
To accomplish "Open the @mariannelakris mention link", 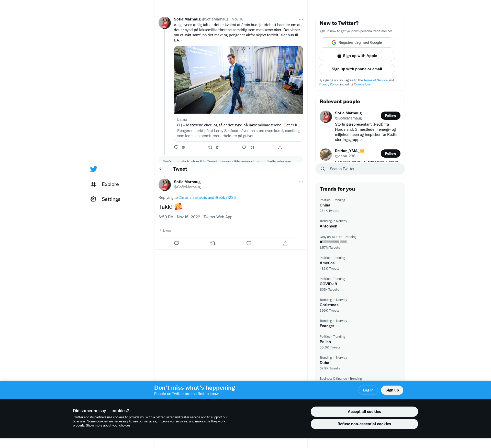I will point(193,198).
